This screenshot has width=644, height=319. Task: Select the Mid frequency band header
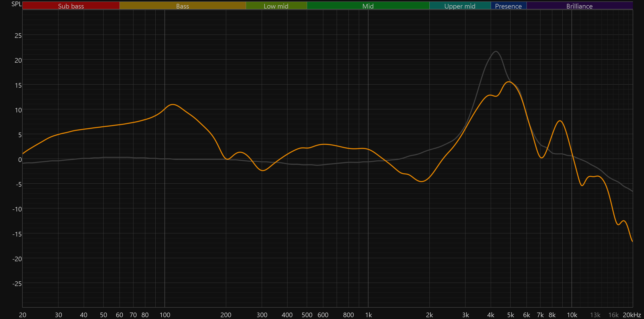[368, 6]
